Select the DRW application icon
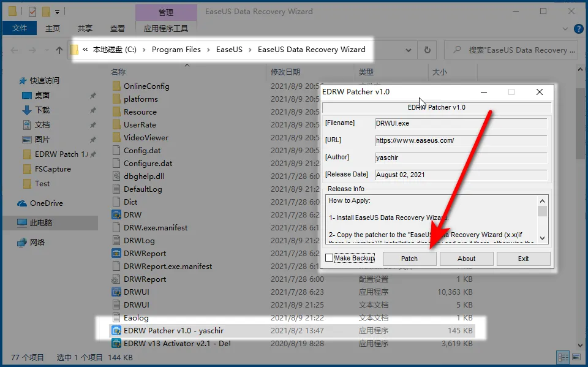 tap(116, 214)
